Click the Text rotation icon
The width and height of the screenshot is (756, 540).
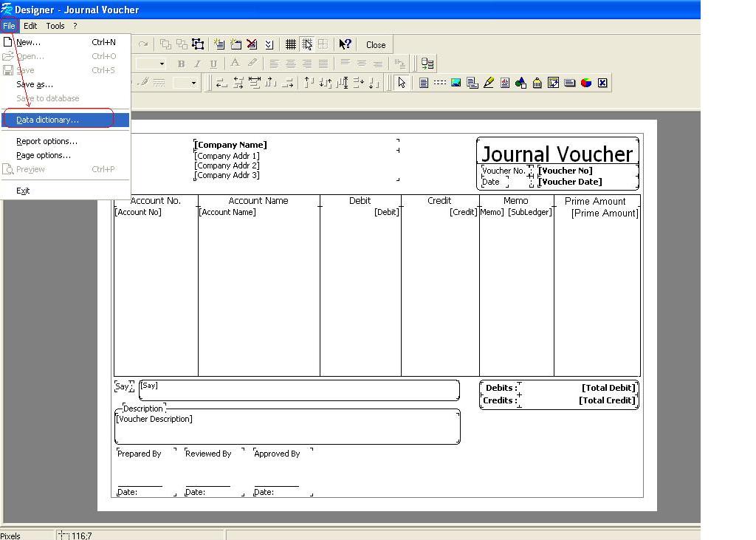(x=399, y=64)
